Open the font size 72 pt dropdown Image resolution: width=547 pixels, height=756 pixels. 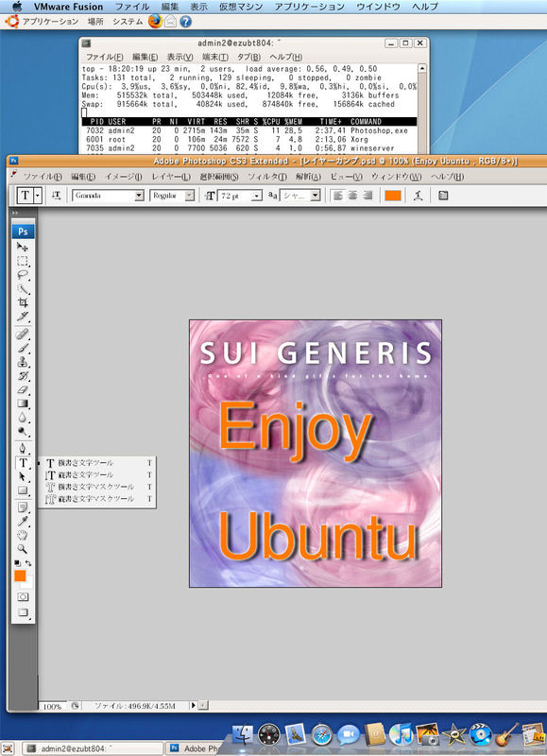(257, 196)
